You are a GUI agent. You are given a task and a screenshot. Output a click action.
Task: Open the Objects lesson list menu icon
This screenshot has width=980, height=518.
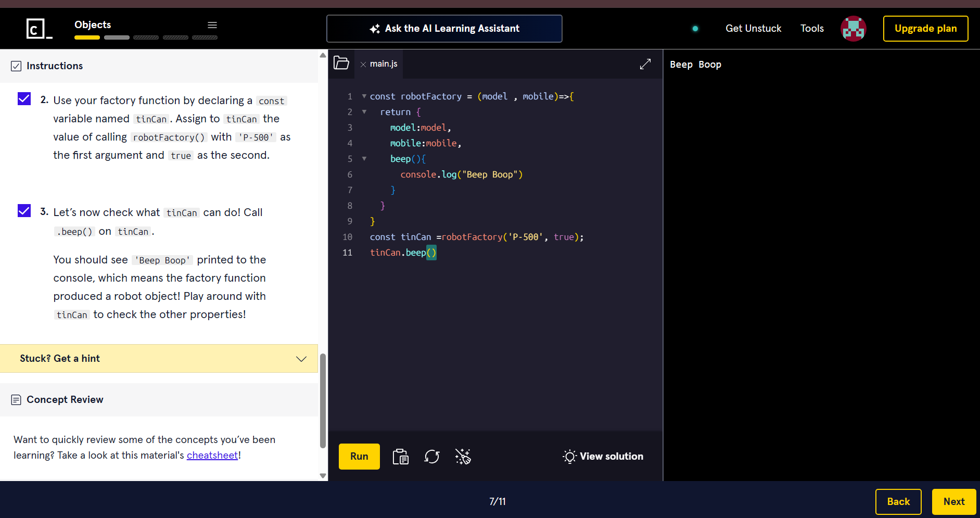[212, 25]
